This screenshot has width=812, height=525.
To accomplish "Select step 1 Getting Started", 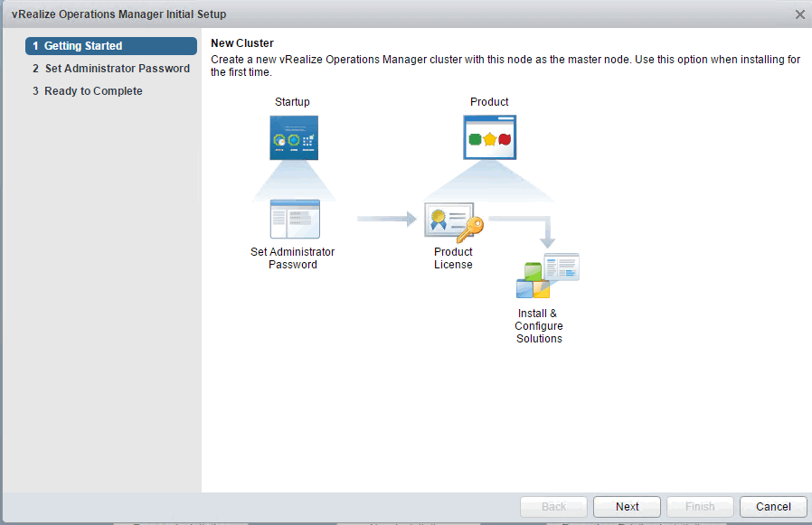I will 111,45.
